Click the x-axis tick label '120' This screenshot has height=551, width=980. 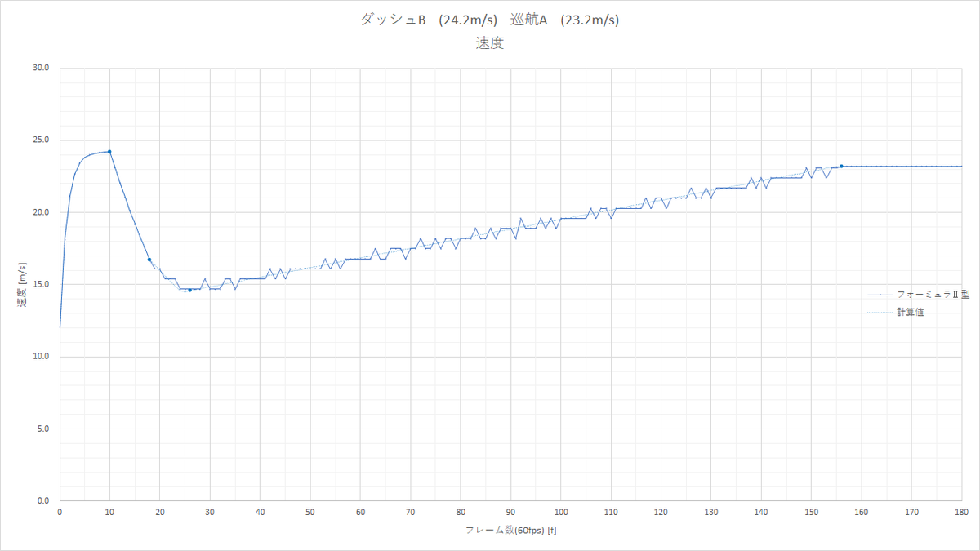click(x=661, y=513)
